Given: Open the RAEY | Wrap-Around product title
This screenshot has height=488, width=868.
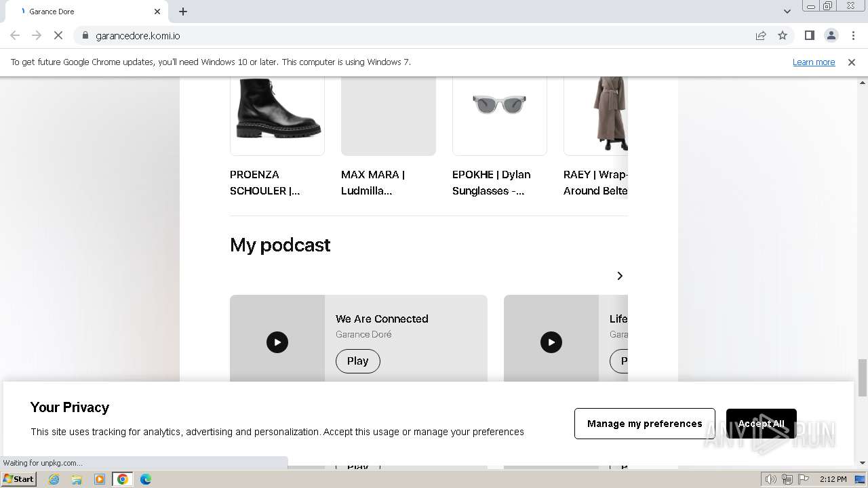Looking at the screenshot, I should click(595, 183).
